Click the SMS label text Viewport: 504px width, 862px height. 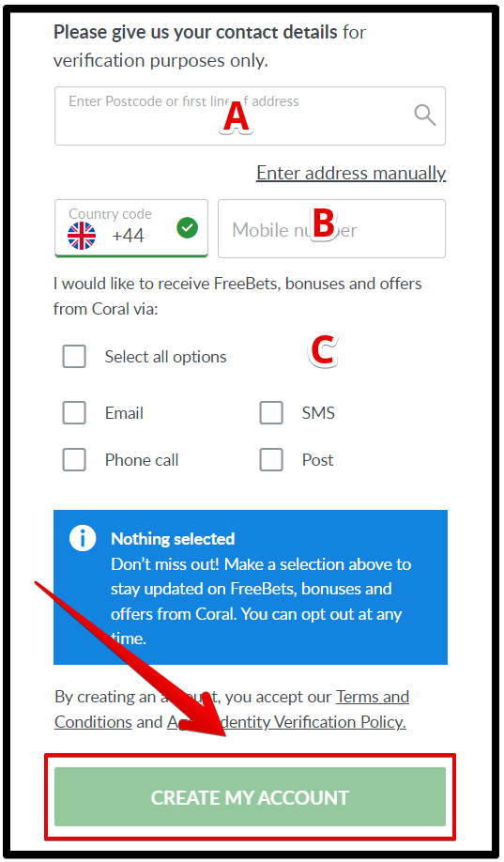click(318, 413)
